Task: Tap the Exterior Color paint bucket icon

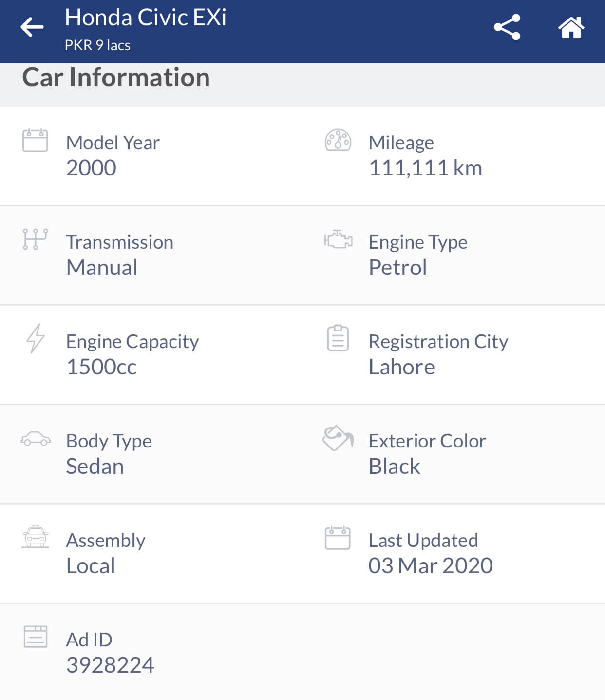Action: (338, 438)
